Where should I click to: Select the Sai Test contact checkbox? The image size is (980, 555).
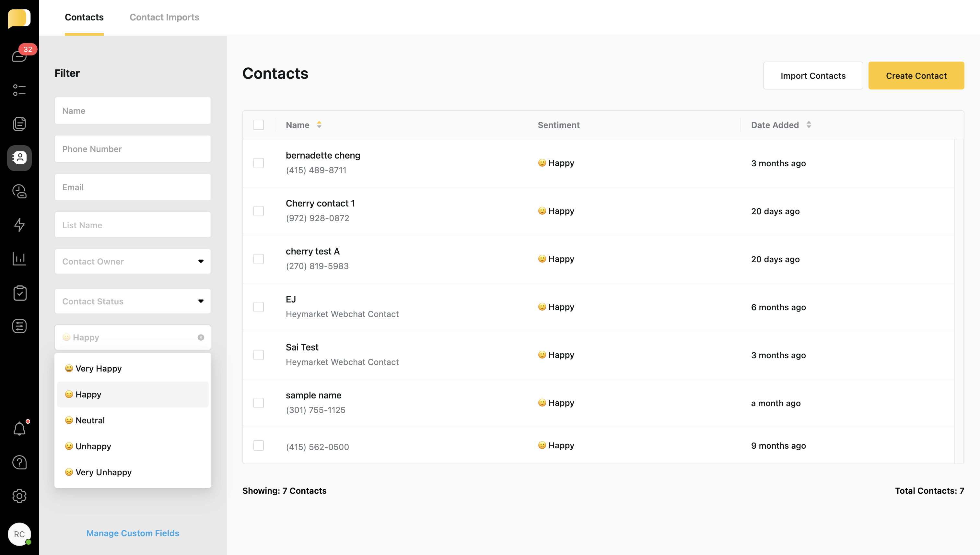pos(258,355)
